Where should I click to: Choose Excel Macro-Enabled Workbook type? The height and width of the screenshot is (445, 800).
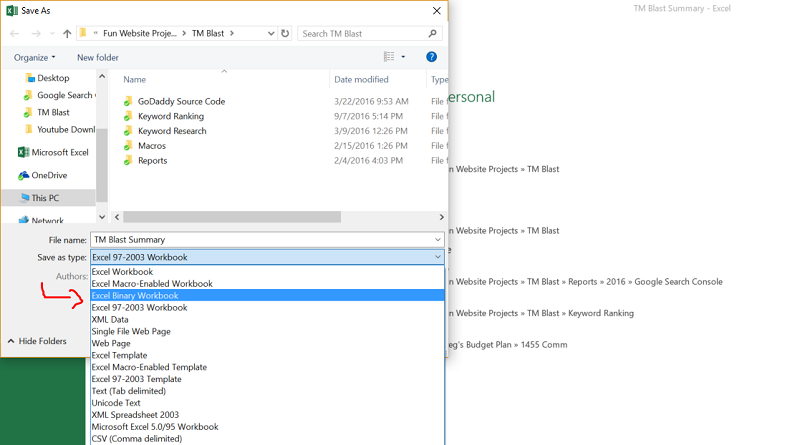(267, 284)
